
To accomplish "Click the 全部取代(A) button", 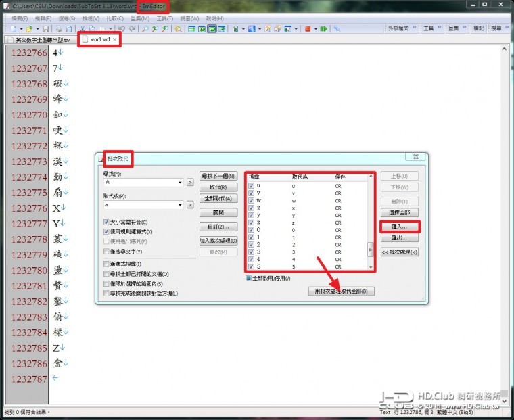I will (x=218, y=198).
